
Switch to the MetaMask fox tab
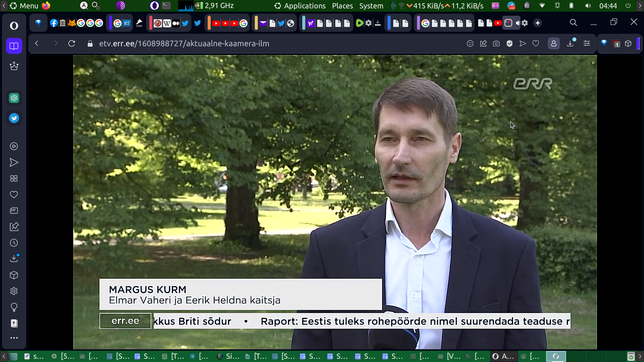(72, 23)
